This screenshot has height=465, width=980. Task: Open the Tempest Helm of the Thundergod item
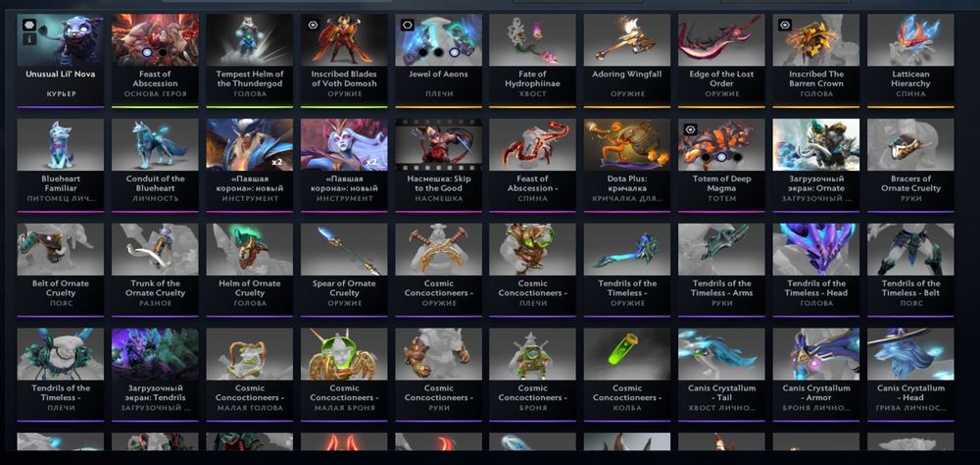(x=249, y=60)
